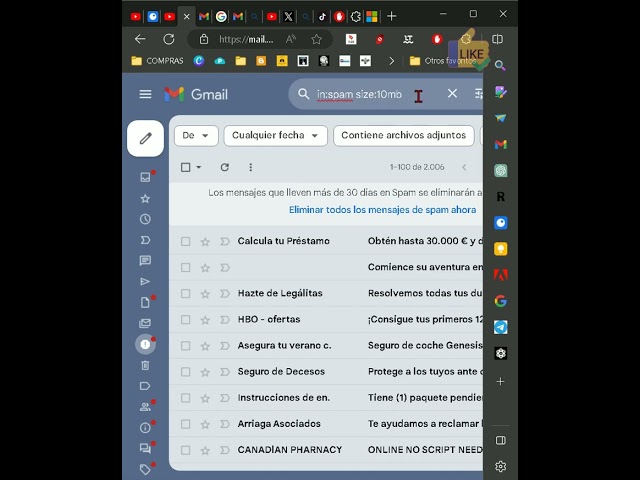Open Sent arrow icon in sidebar
This screenshot has width=640, height=480.
pos(145,282)
